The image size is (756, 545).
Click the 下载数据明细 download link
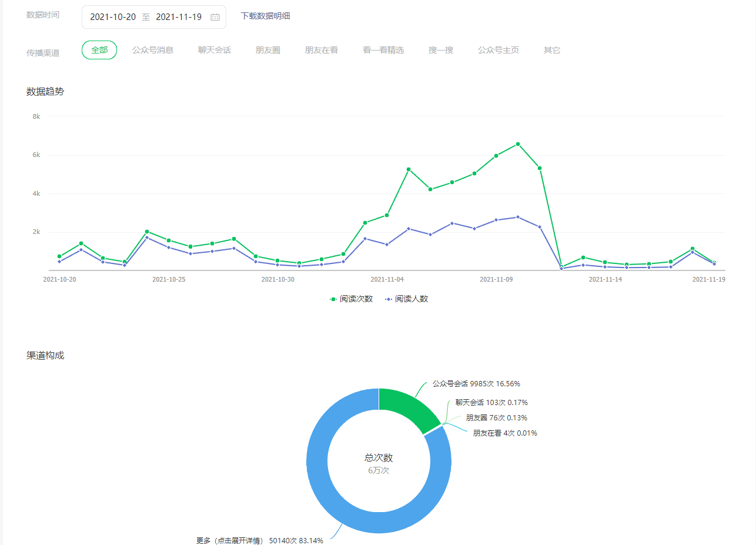click(265, 16)
